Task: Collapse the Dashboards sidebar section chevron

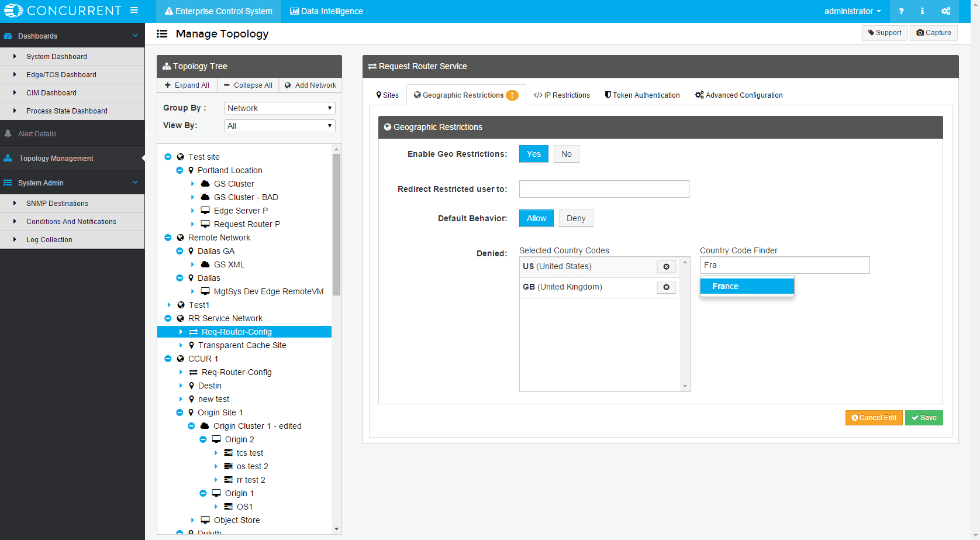Action: 135,36
